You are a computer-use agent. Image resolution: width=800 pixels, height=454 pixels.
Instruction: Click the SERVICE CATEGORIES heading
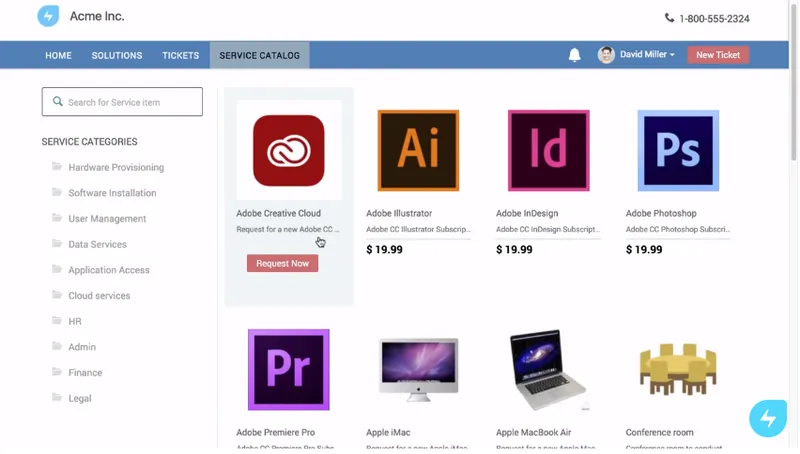click(89, 141)
